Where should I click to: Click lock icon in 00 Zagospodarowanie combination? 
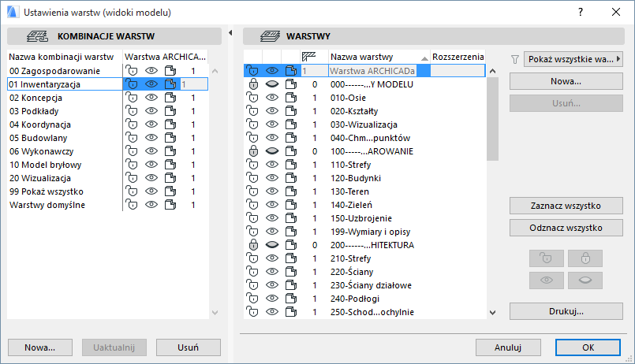[132, 71]
